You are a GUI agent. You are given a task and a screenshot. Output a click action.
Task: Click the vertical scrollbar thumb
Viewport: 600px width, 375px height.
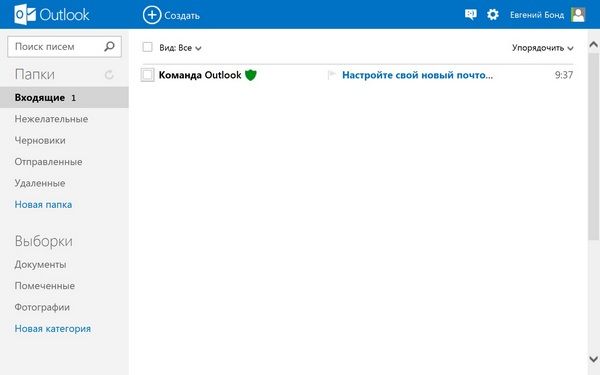[593, 147]
